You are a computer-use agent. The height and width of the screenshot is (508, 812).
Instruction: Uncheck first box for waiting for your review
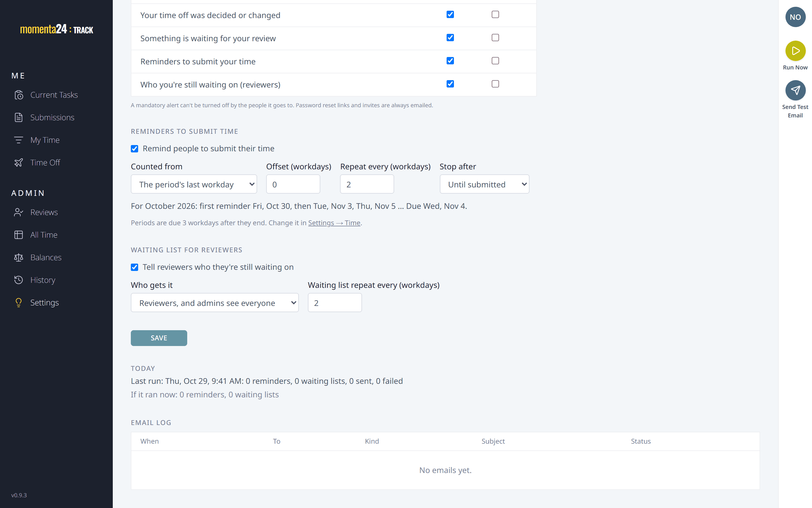point(450,38)
